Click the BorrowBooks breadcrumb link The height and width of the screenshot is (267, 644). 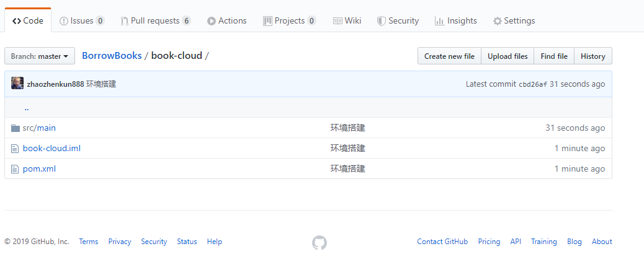point(112,56)
